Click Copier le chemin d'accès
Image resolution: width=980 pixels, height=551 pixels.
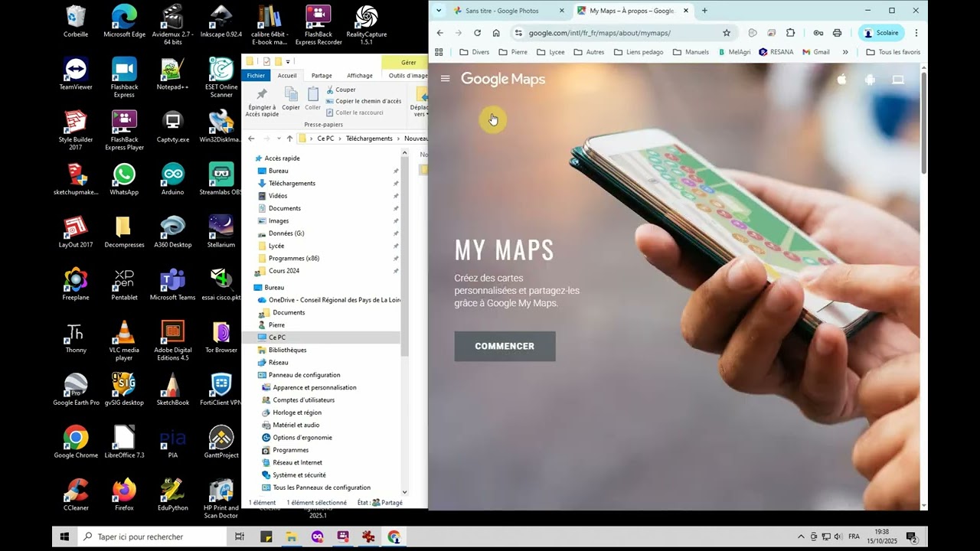(x=363, y=101)
